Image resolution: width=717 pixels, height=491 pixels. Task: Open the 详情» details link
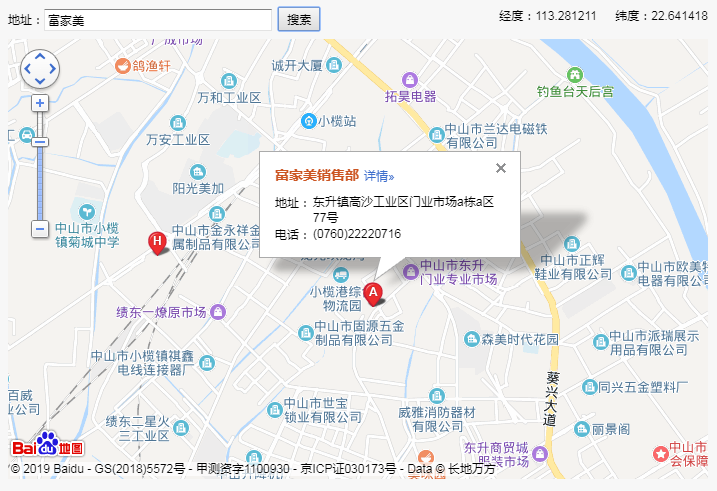(379, 176)
